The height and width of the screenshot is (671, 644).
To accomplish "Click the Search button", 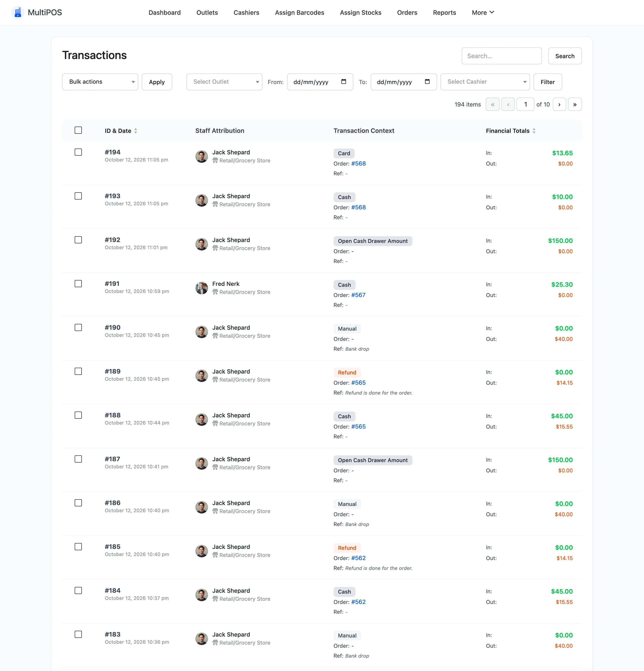I will click(565, 56).
